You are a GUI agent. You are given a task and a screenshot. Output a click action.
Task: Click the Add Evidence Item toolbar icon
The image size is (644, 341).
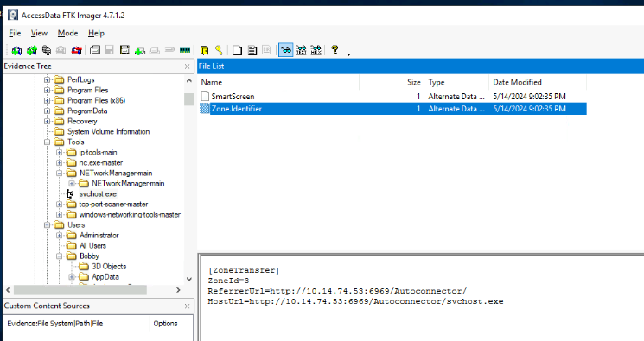tap(16, 50)
